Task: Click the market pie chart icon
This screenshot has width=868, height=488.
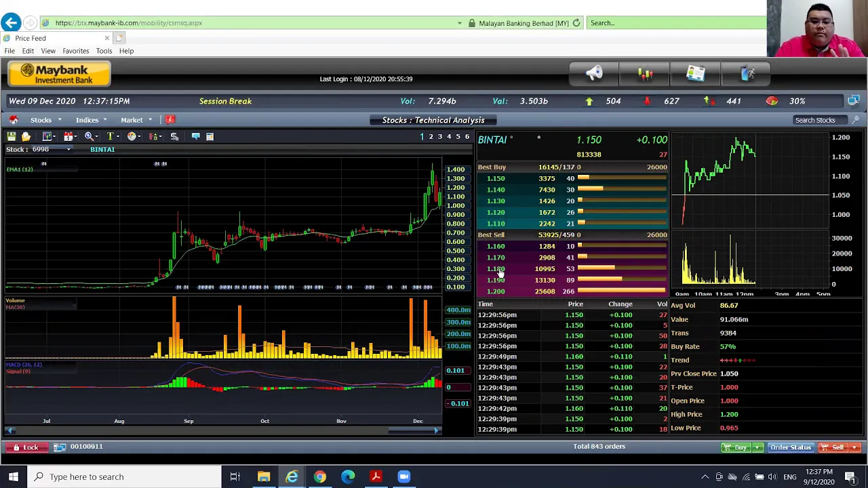Action: point(772,101)
